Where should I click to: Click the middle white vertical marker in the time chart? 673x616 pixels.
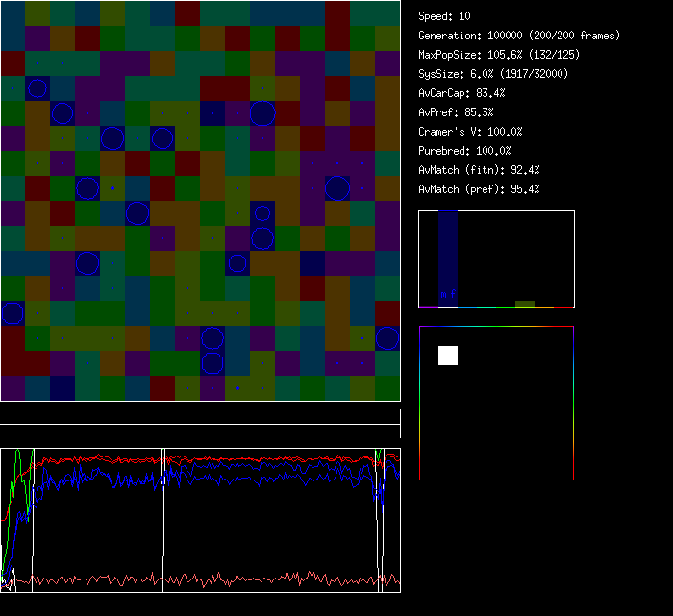pos(162,519)
